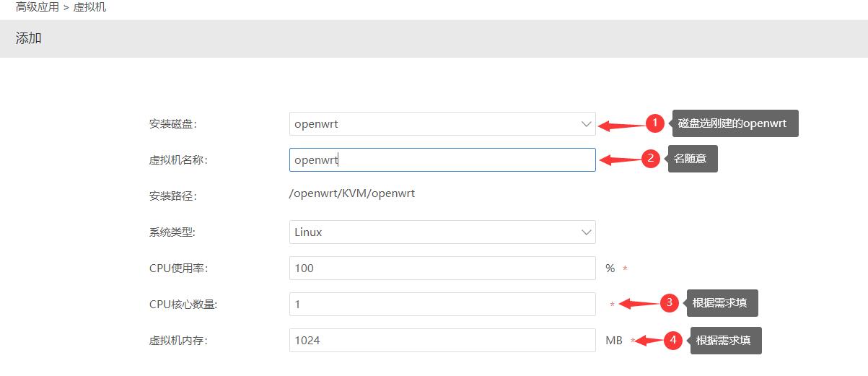Open the 安装磁盘 dropdown showing openwrt
This screenshot has width=868, height=376.
pyautogui.click(x=442, y=124)
